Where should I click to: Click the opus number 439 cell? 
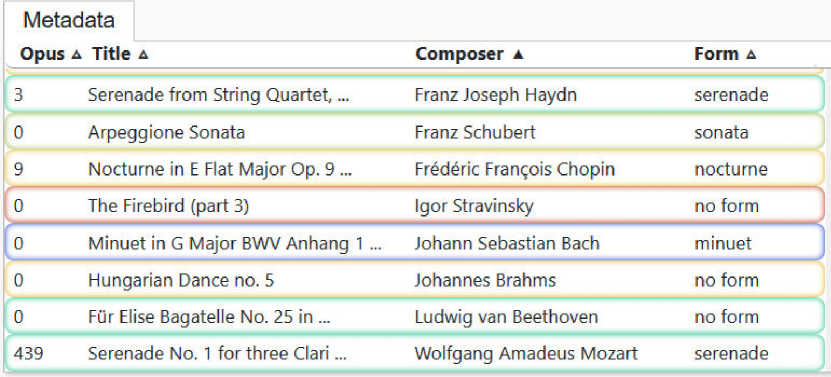(x=29, y=353)
